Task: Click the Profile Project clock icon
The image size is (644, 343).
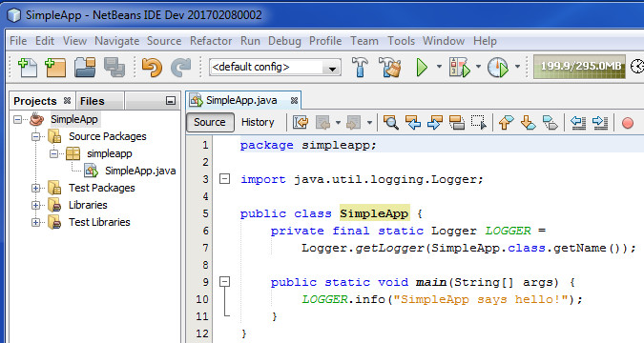Action: coord(498,68)
